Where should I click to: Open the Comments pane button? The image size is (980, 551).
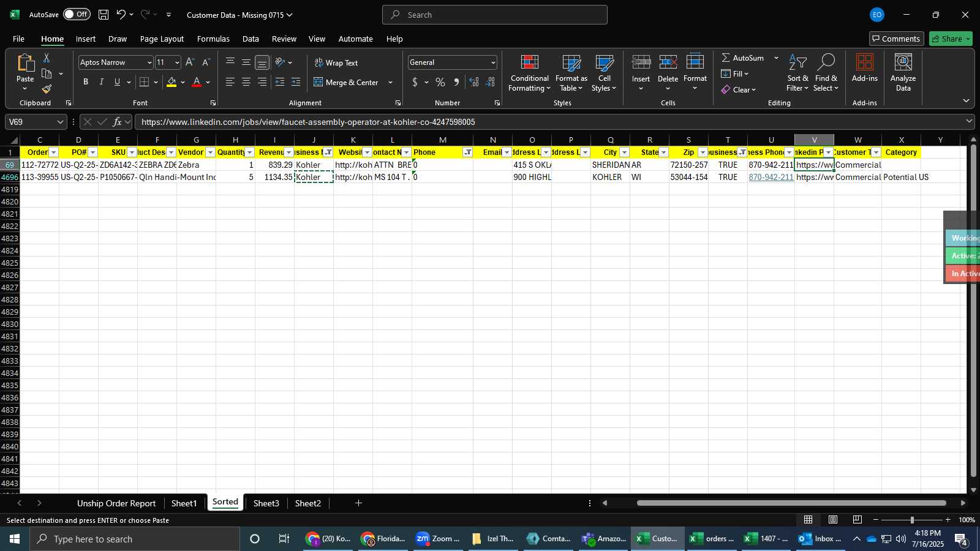(896, 39)
